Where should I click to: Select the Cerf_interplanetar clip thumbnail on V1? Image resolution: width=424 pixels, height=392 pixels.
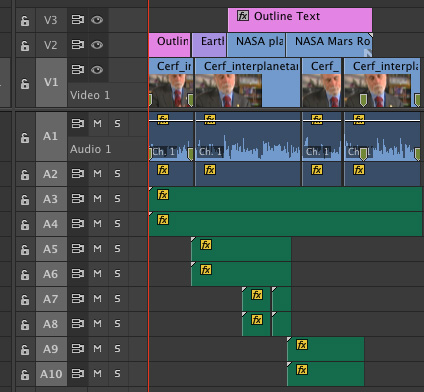[229, 90]
